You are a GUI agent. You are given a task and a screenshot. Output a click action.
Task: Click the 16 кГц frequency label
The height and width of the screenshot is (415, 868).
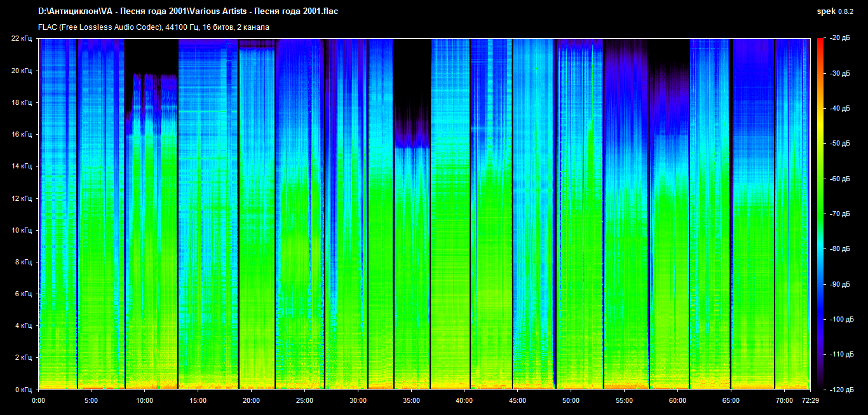coord(23,134)
